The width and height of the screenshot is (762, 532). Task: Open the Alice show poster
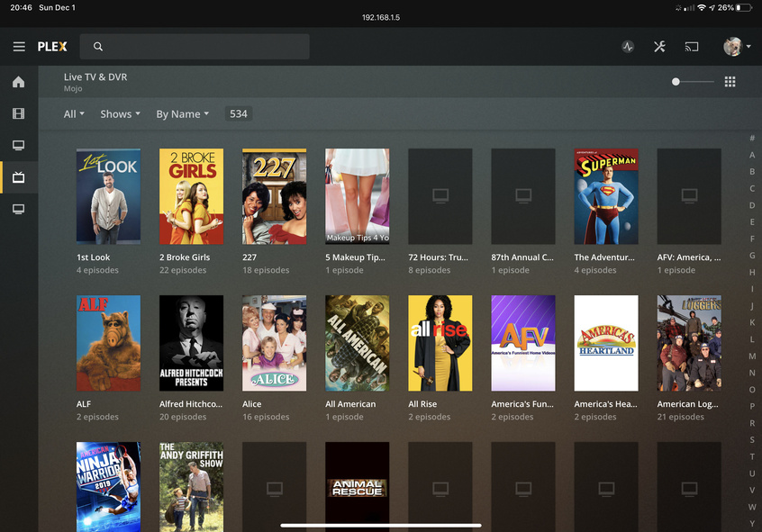pyautogui.click(x=274, y=343)
